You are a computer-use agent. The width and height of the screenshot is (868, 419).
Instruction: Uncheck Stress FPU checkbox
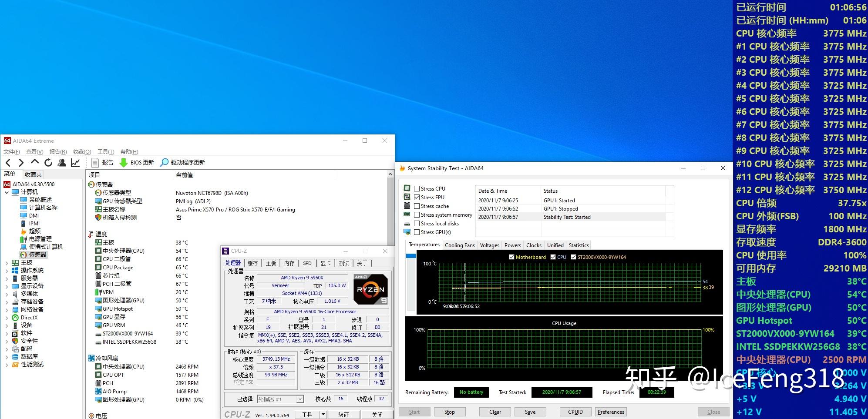[417, 198]
